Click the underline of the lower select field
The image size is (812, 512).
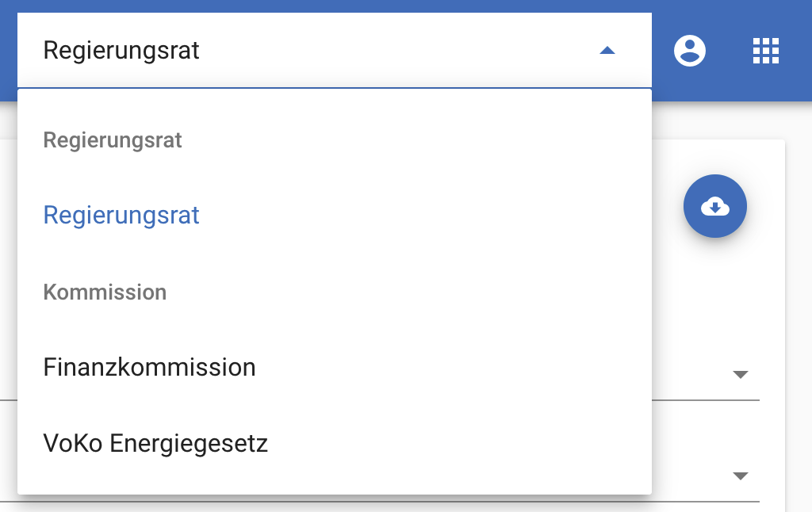(706, 502)
